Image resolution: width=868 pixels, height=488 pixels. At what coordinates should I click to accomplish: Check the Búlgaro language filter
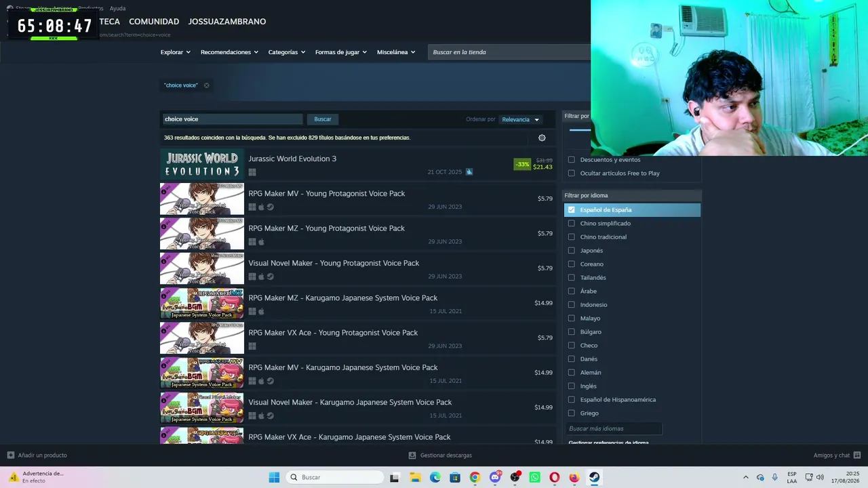point(571,332)
